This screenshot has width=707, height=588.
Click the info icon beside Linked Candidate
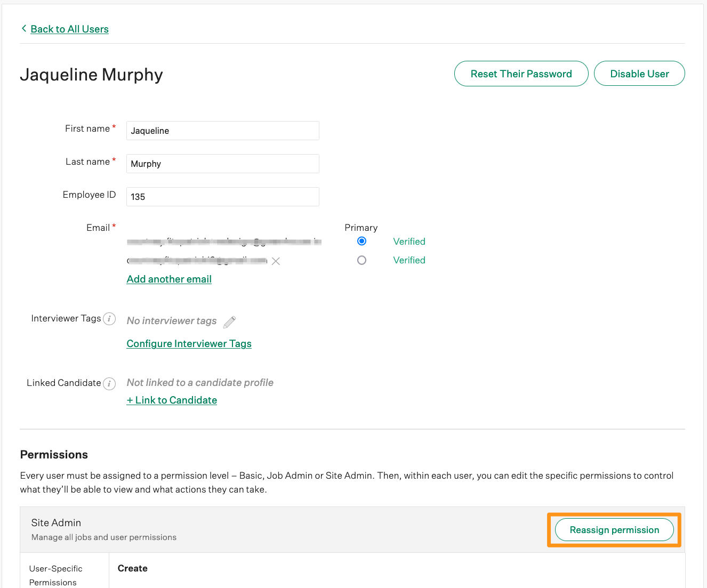[x=109, y=384]
